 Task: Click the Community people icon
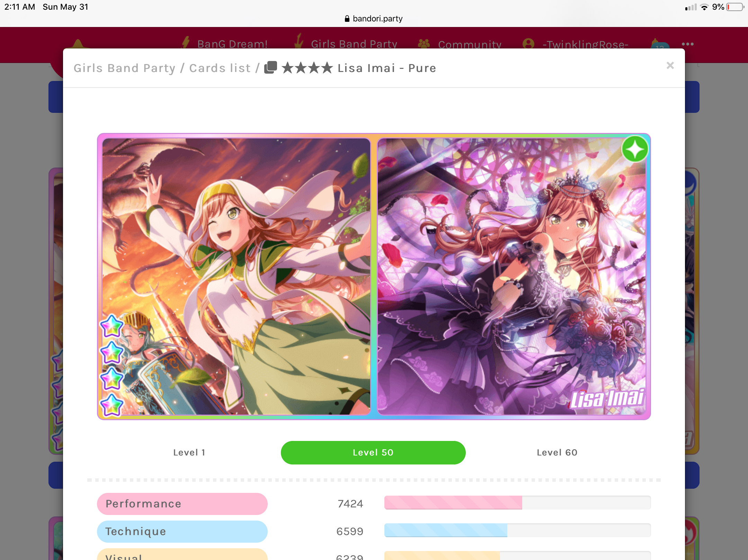tap(424, 44)
